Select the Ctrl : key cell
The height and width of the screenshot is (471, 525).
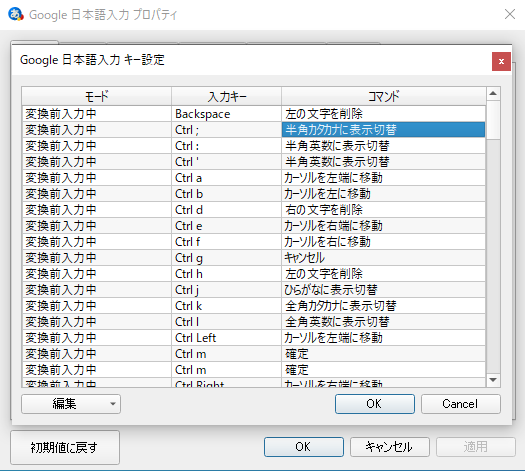226,146
